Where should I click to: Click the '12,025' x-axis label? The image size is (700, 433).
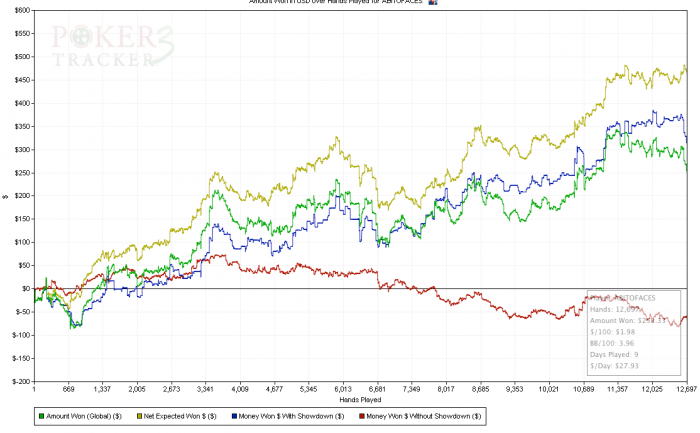point(652,389)
